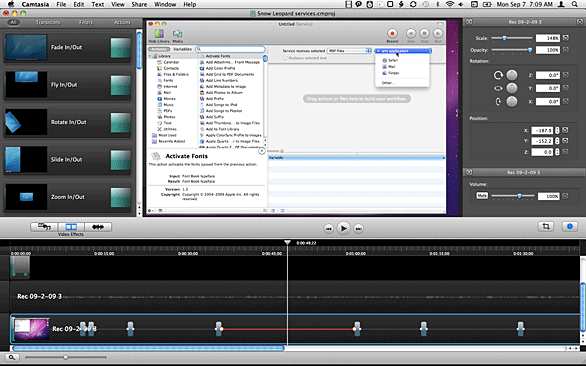Click the X rotation dial knob
Screen dimensions: 586x366
point(512,101)
